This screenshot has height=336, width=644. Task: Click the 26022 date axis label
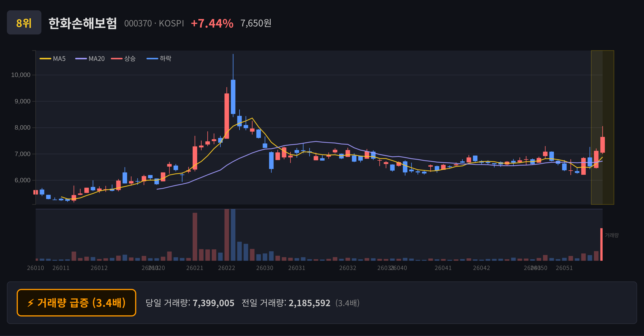pyautogui.click(x=227, y=268)
